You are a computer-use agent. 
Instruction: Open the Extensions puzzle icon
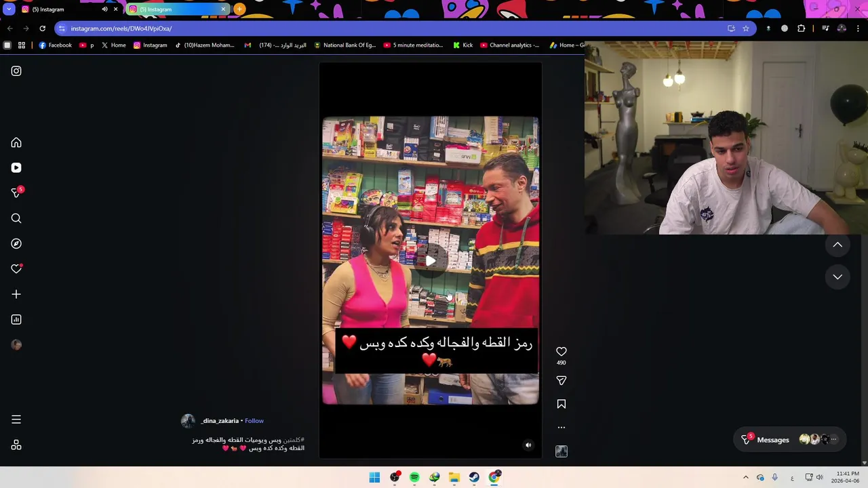pos(802,28)
